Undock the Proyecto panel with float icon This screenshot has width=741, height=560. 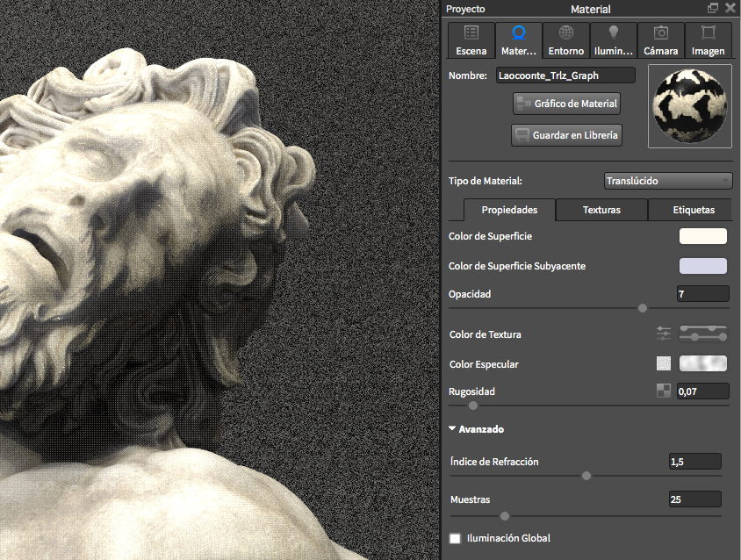pyautogui.click(x=713, y=8)
